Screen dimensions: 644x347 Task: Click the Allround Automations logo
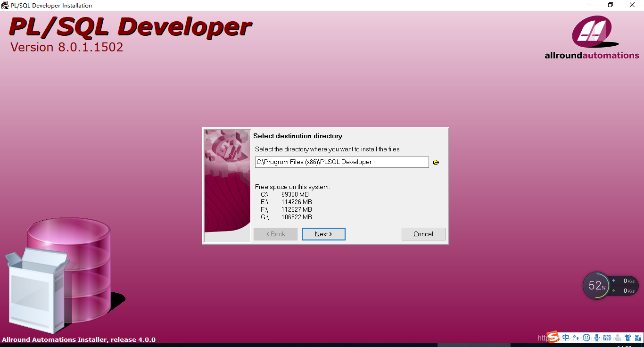[592, 38]
